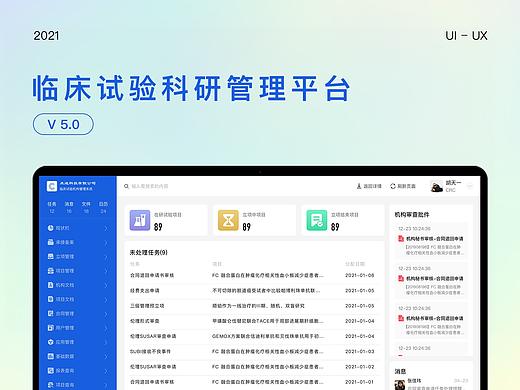The image size is (520, 390).
Task: Click the person icon in the top bar
Action: pos(359,186)
